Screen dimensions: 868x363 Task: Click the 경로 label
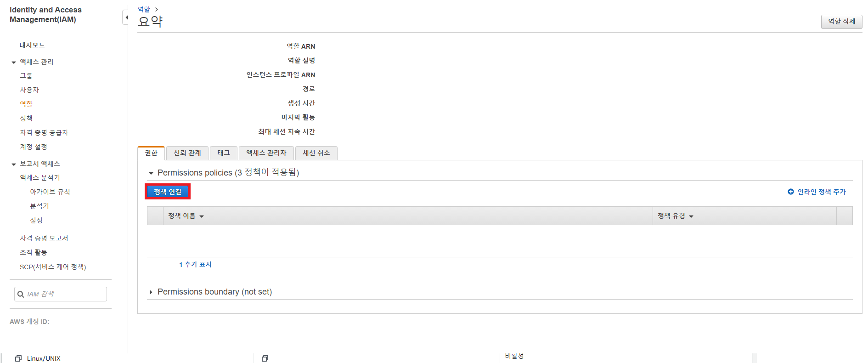coord(309,89)
